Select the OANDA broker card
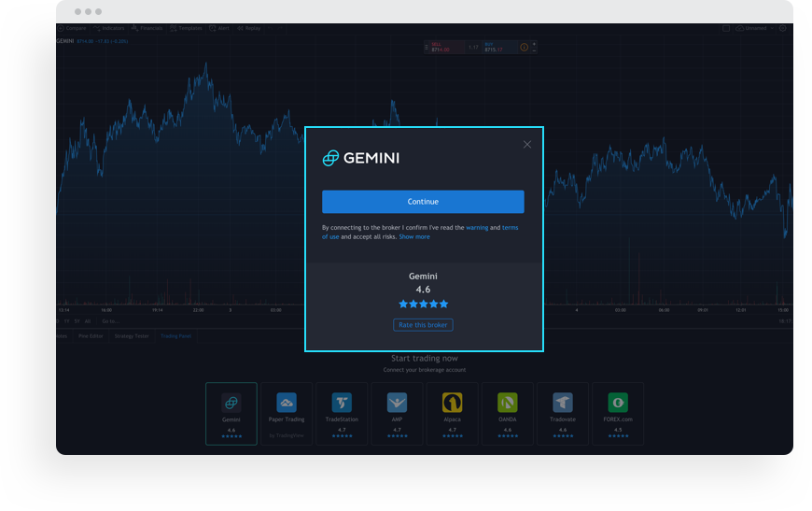 point(508,414)
